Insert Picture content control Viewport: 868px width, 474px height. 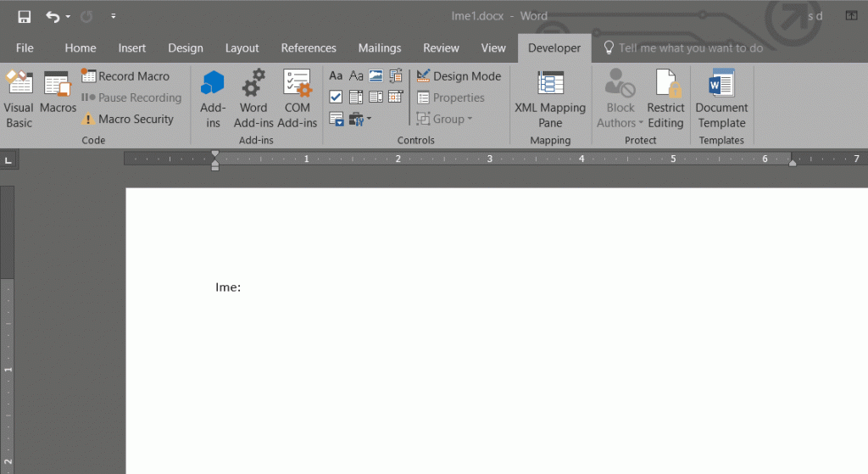pyautogui.click(x=376, y=75)
